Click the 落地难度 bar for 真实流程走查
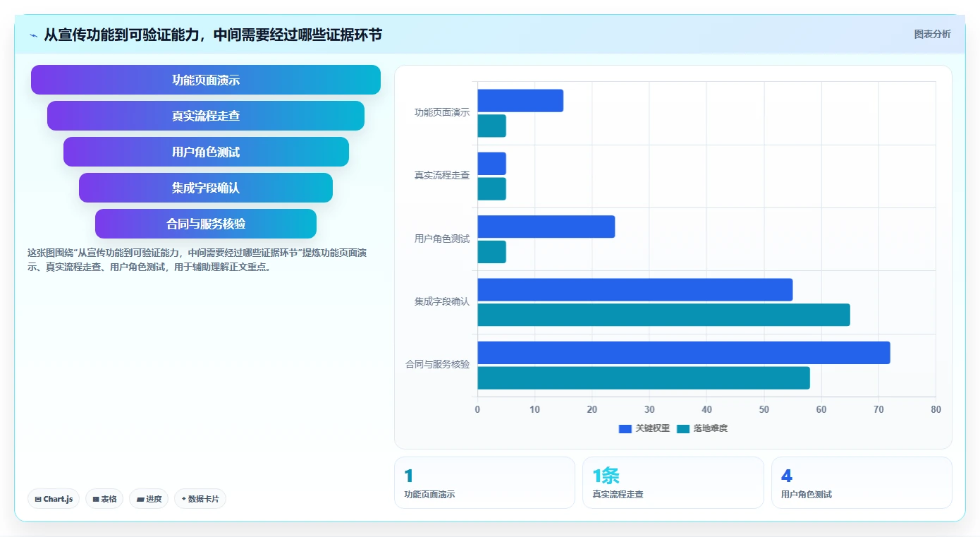The height and width of the screenshot is (537, 980). pyautogui.click(x=491, y=189)
